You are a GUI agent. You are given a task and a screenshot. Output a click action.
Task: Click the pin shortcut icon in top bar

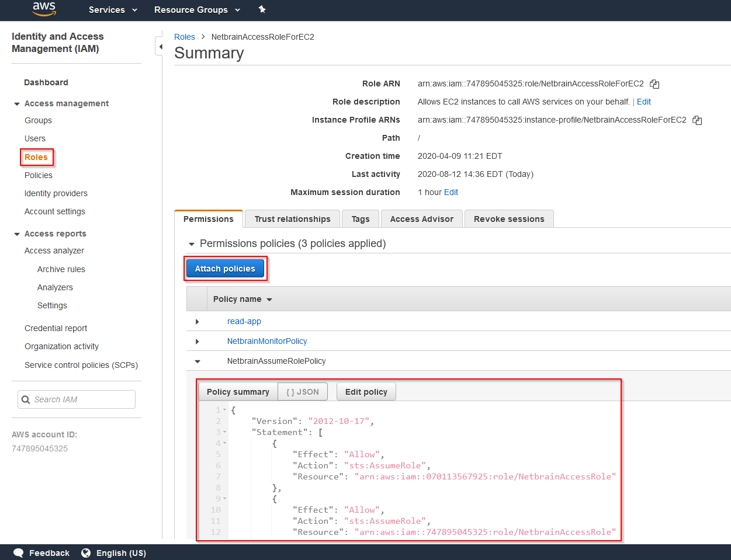point(262,9)
